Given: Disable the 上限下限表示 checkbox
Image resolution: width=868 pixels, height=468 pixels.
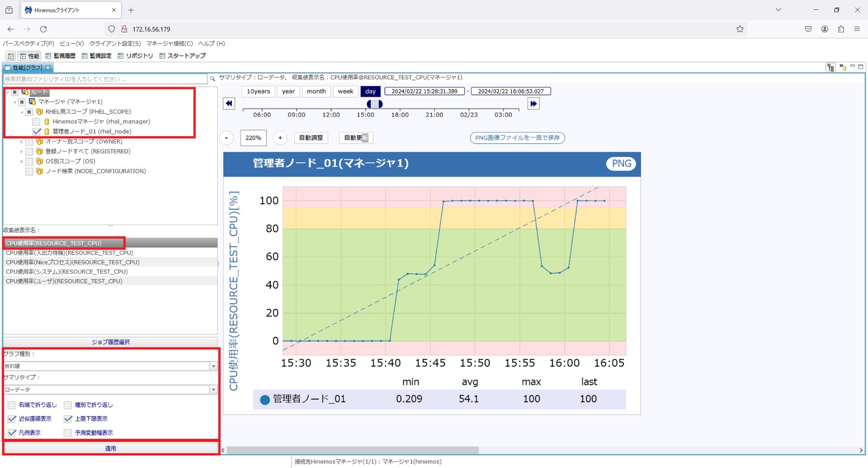Looking at the screenshot, I should click(68, 419).
